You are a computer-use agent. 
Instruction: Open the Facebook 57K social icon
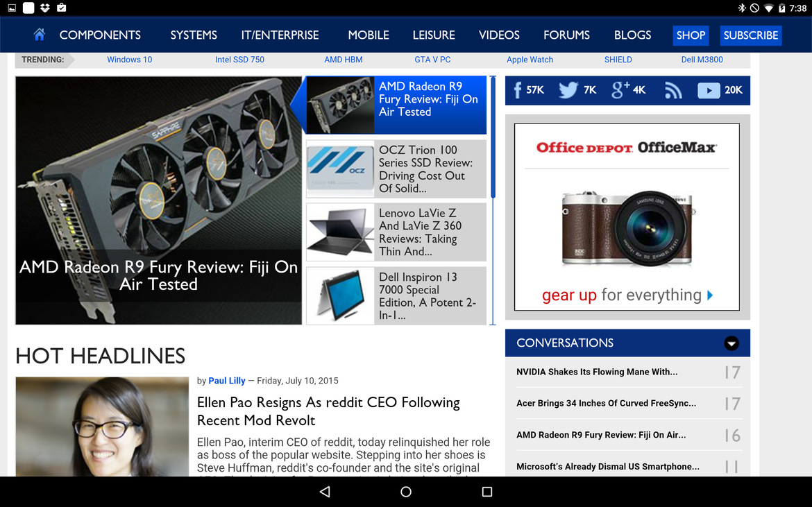(x=528, y=90)
